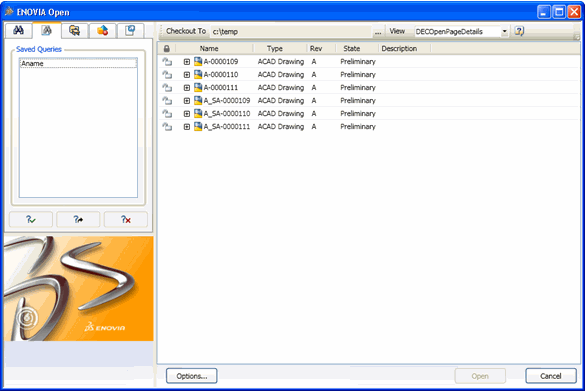
Task: Click the lock column header icon
Action: pyautogui.click(x=167, y=49)
